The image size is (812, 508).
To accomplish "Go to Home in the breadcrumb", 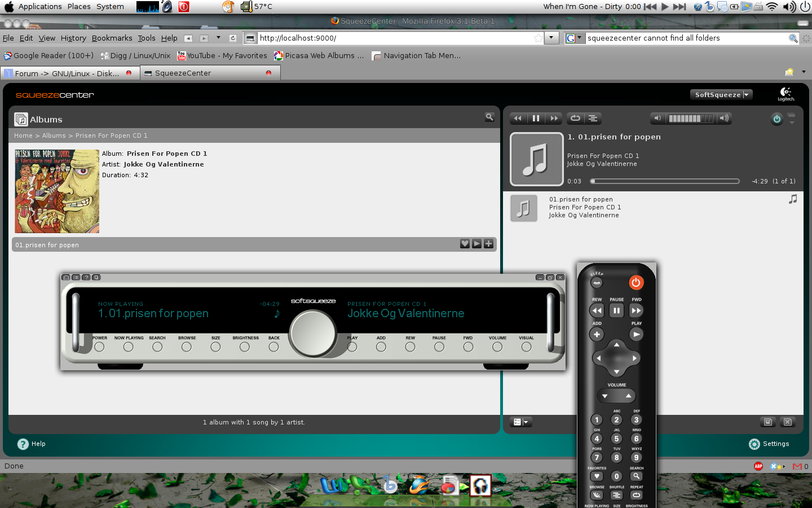I will coord(23,135).
